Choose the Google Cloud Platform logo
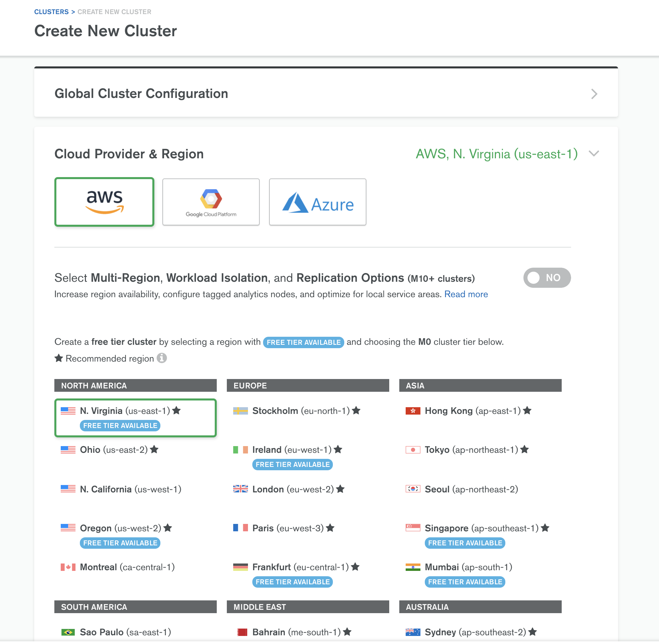Viewport: 659px width, 644px height. coord(211,202)
